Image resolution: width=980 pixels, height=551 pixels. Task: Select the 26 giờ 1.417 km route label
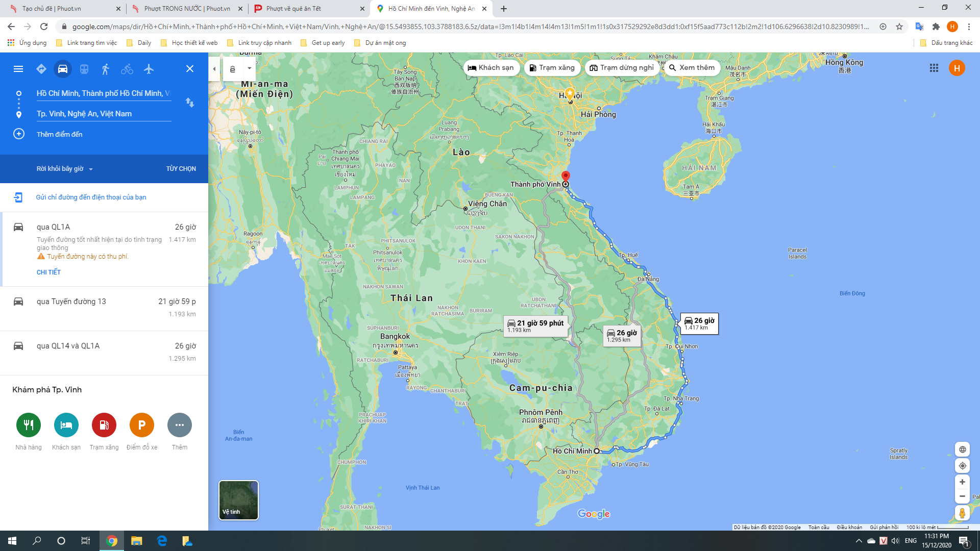click(x=699, y=324)
